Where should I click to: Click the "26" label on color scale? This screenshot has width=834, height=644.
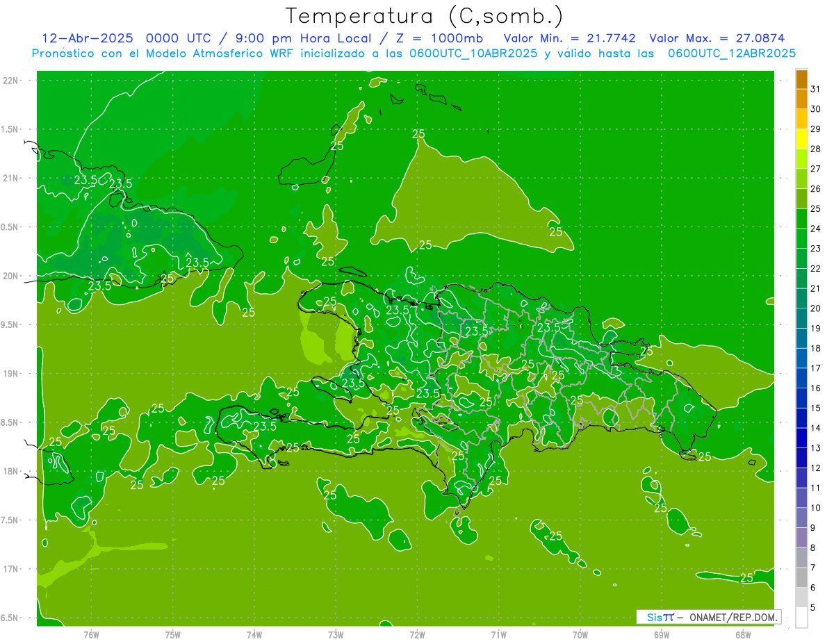(x=816, y=189)
